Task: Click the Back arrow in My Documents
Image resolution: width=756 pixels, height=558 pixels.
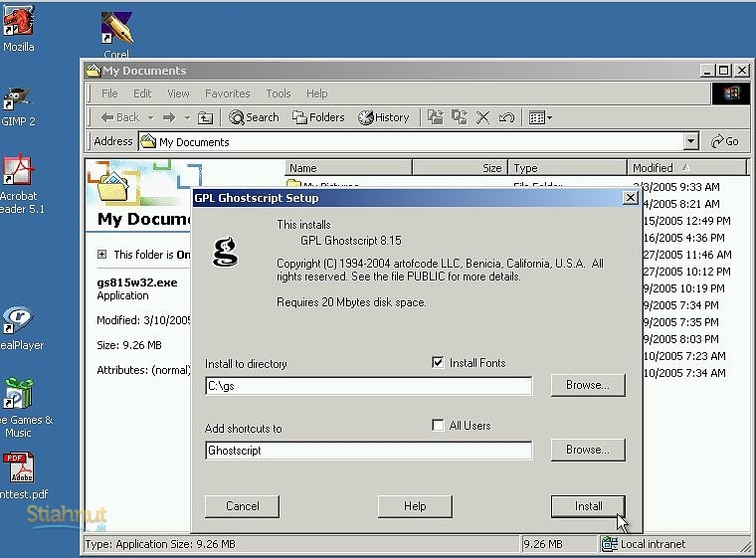Action: pos(120,117)
